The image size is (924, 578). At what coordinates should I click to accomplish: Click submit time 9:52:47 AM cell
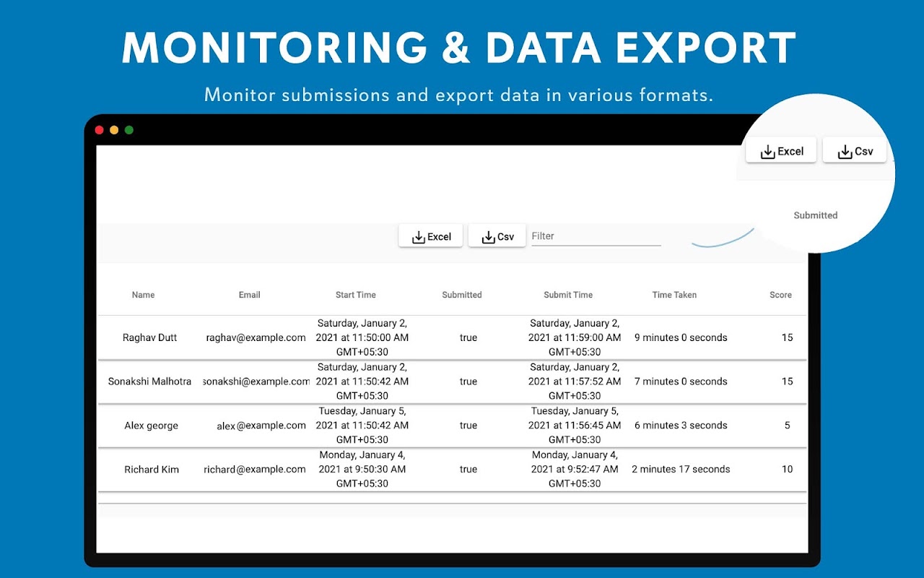tap(575, 469)
